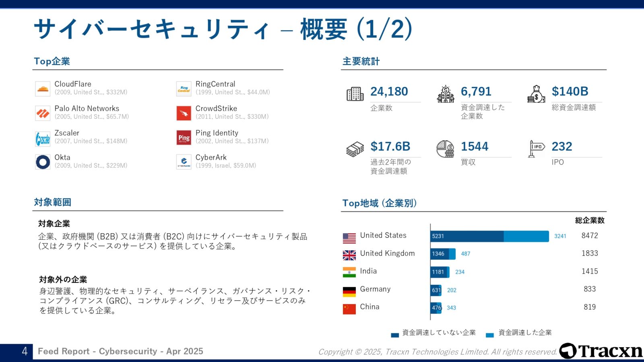Click the 24,180 company count value
The height and width of the screenshot is (362, 644).
point(389,92)
